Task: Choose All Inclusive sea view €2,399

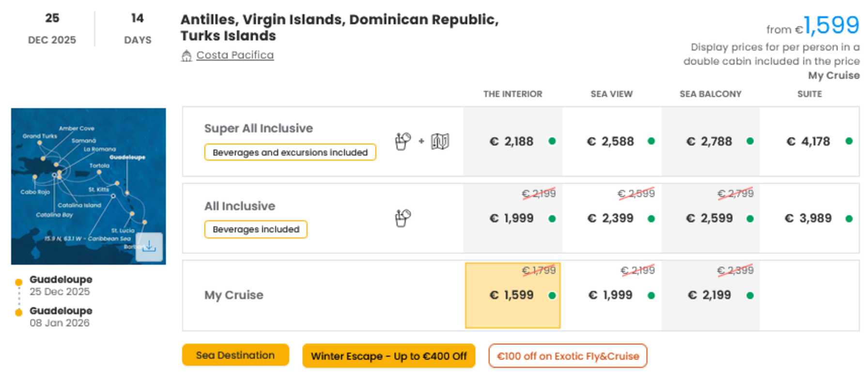Action: tap(612, 218)
